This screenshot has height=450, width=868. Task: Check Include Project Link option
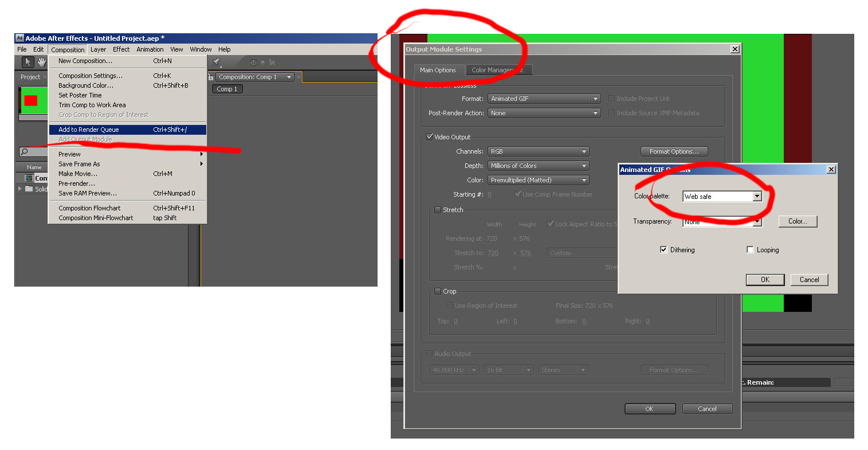pos(611,99)
